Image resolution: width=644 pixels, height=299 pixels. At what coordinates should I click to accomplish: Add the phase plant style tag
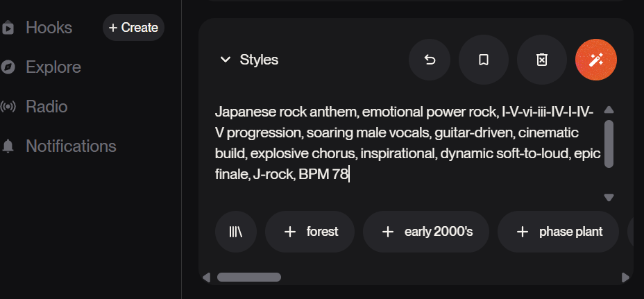tap(558, 232)
